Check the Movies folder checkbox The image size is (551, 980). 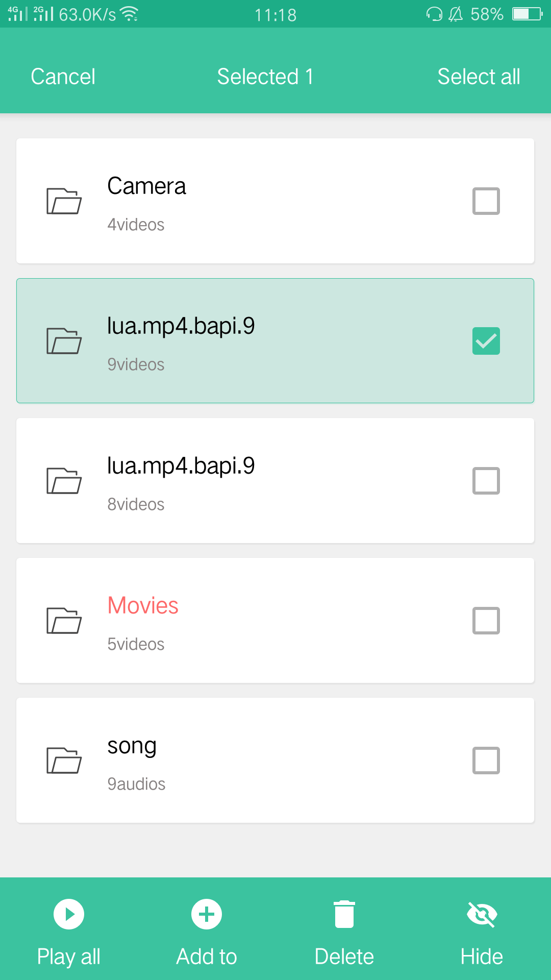(486, 621)
